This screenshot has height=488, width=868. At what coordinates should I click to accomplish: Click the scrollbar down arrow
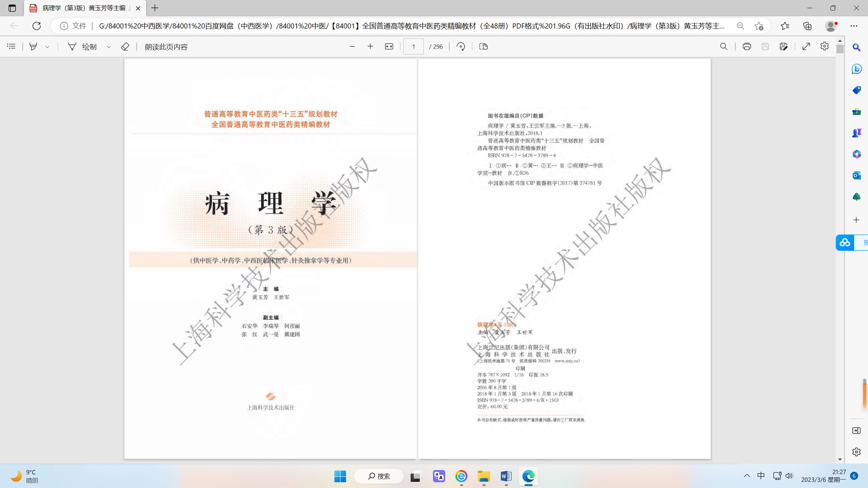tap(840, 460)
